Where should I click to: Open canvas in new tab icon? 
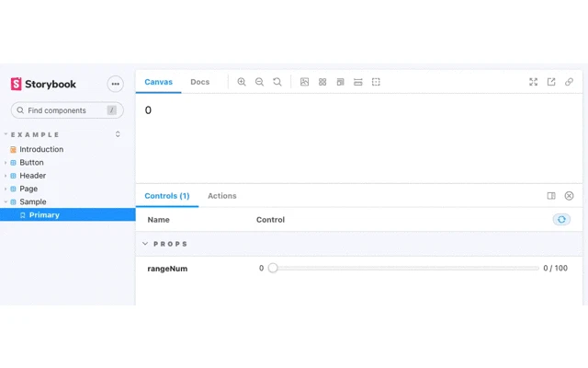tap(551, 82)
